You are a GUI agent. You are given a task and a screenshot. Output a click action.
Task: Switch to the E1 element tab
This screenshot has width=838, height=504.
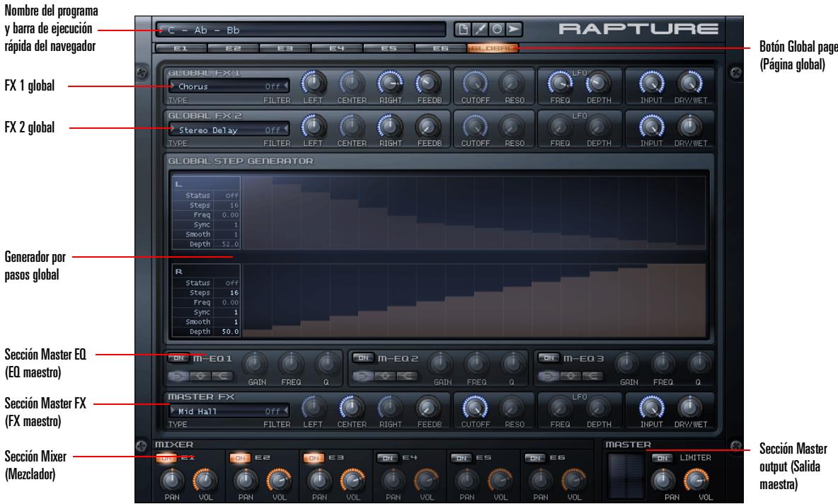pyautogui.click(x=180, y=49)
